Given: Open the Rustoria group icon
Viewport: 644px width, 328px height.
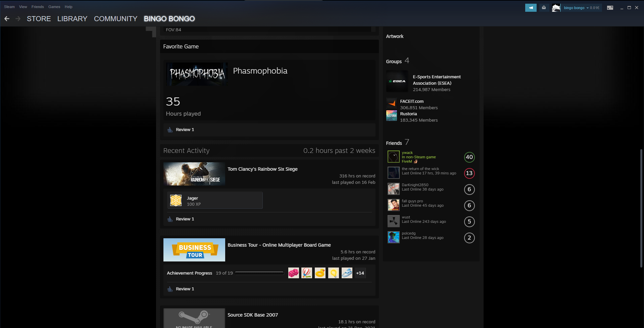Looking at the screenshot, I should click(392, 116).
